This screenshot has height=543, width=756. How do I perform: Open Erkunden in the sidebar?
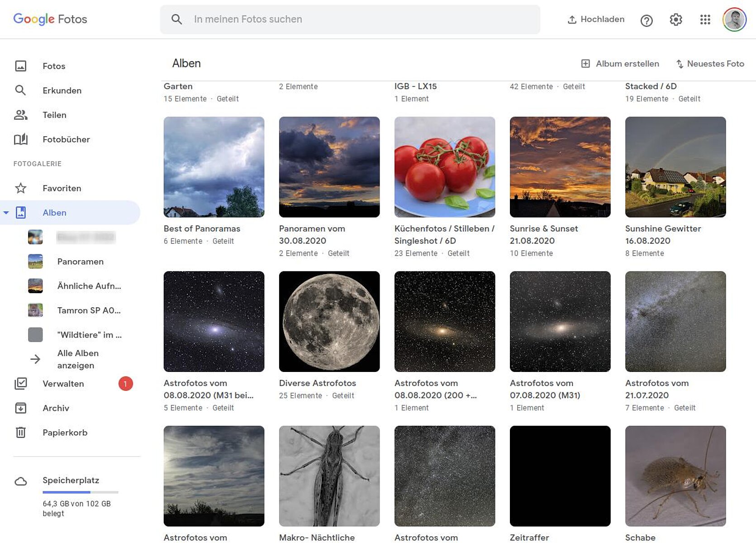pyautogui.click(x=62, y=90)
